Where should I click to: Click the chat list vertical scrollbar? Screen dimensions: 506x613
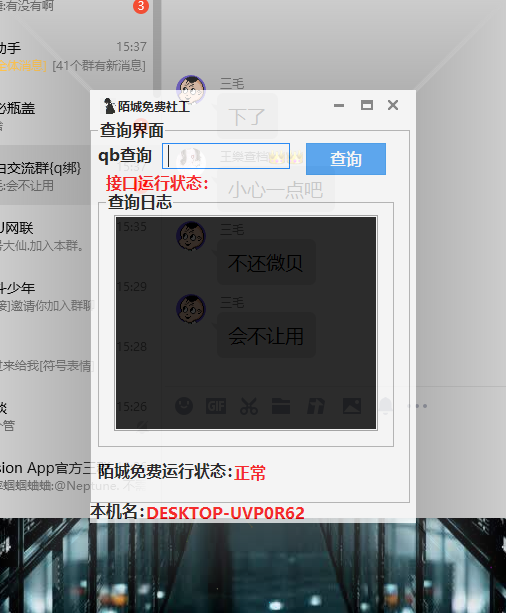click(x=157, y=49)
